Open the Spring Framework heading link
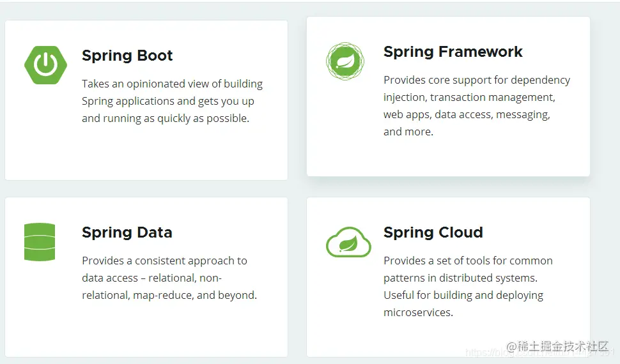The height and width of the screenshot is (364, 620). (x=453, y=52)
